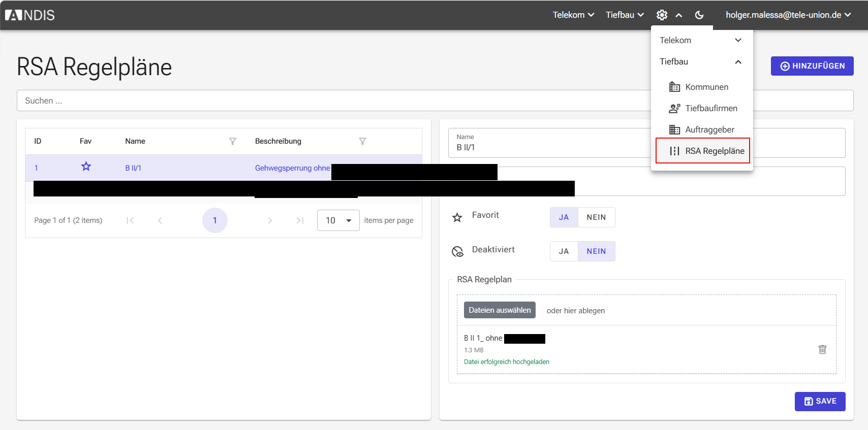The image size is (868, 430).
Task: Toggle favorite star in row B II/1
Action: click(x=86, y=167)
